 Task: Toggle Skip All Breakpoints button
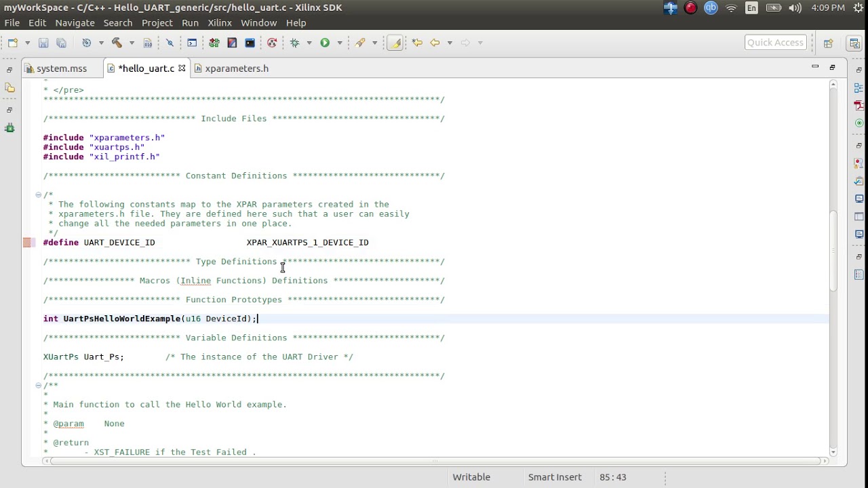tap(170, 43)
